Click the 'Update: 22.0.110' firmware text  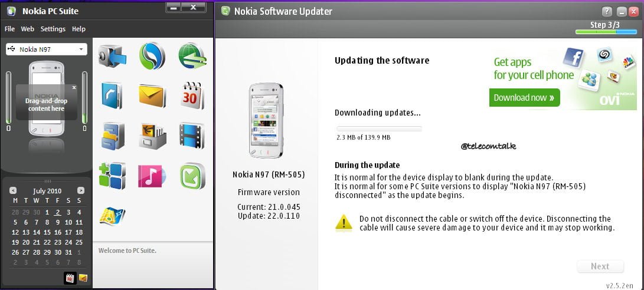click(x=269, y=216)
